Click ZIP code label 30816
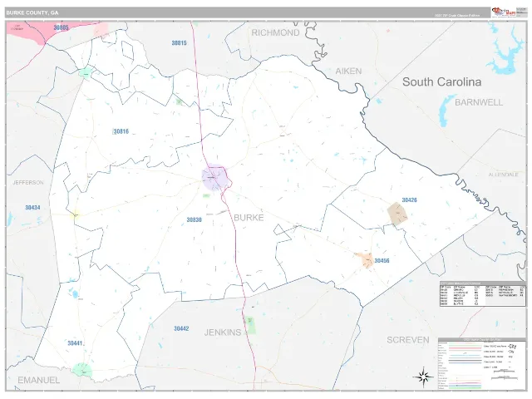The width and height of the screenshot is (532, 399). click(x=121, y=131)
